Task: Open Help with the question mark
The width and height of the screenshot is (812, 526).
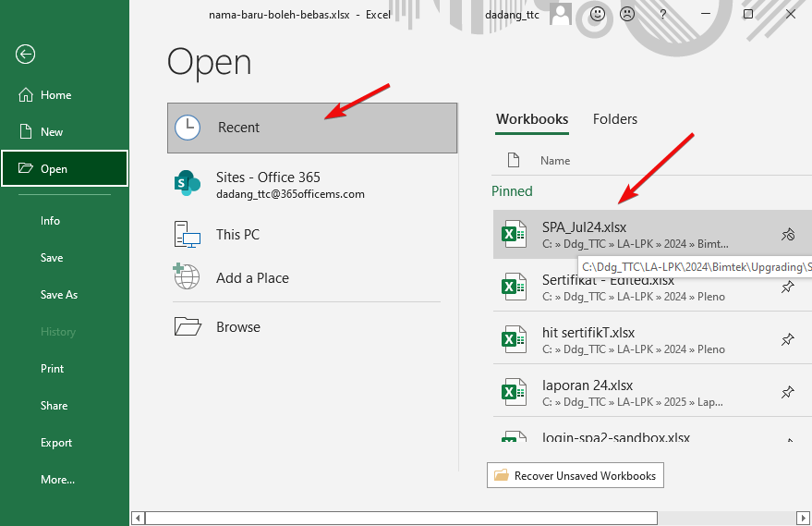Action: pyautogui.click(x=663, y=15)
